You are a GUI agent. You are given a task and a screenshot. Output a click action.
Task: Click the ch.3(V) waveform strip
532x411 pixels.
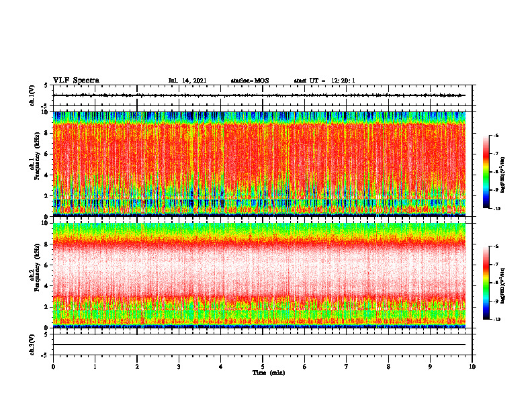point(263,345)
